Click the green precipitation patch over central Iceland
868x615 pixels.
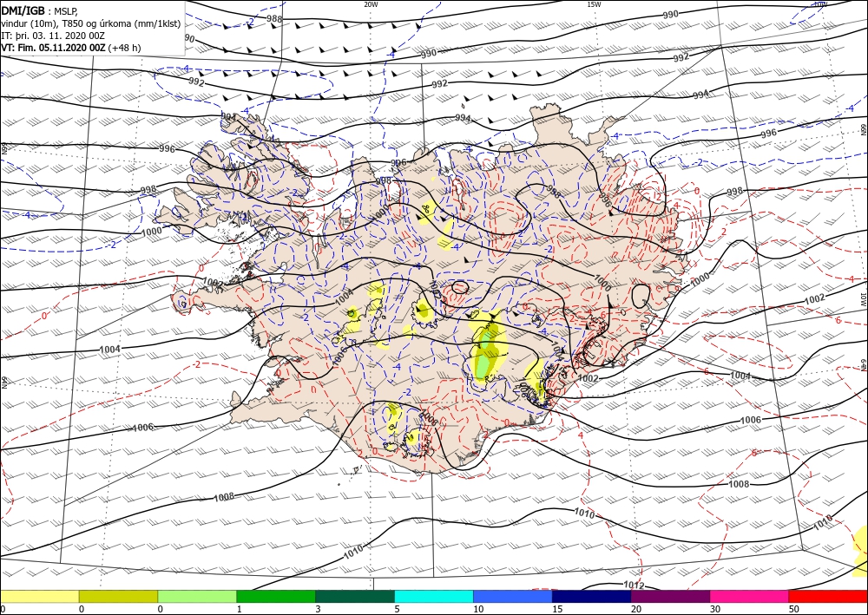tap(486, 354)
